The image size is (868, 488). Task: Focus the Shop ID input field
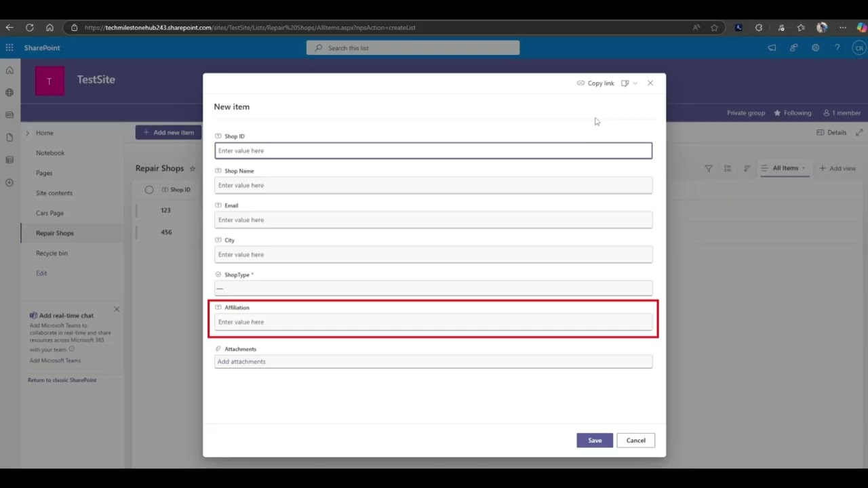(x=433, y=150)
